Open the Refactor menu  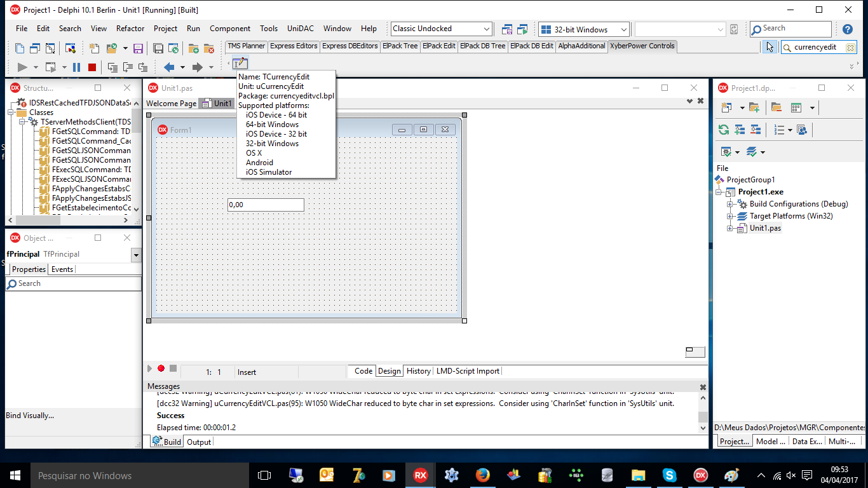coord(130,29)
